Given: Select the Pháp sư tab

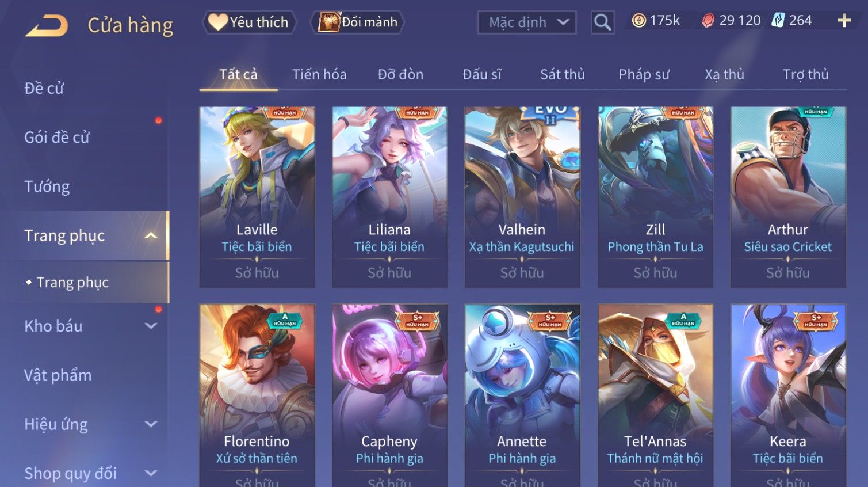Looking at the screenshot, I should tap(644, 74).
